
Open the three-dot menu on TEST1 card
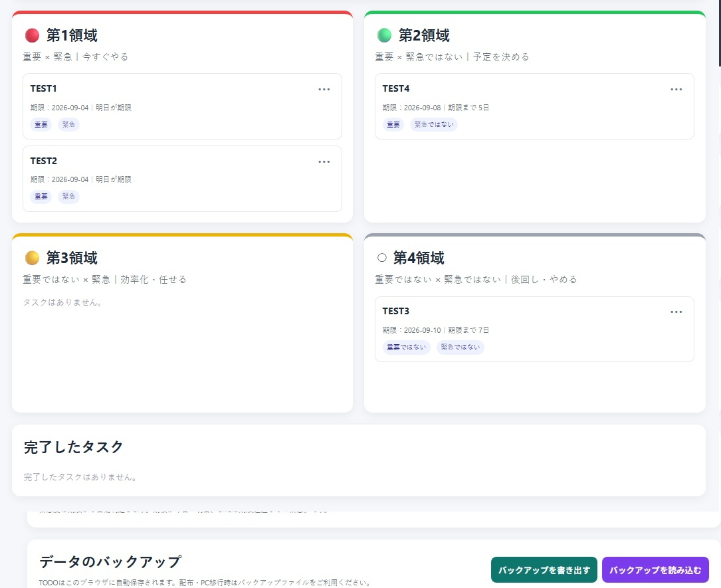(324, 89)
